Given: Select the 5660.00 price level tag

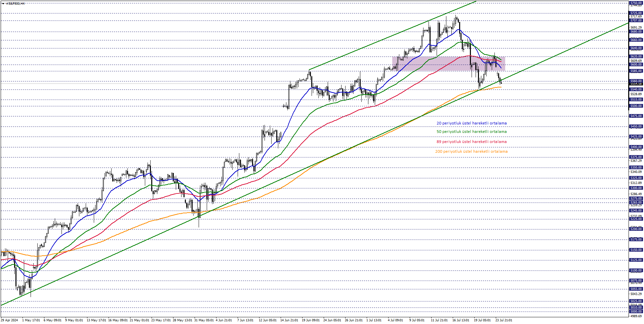Looking at the screenshot, I should click(x=636, y=40).
